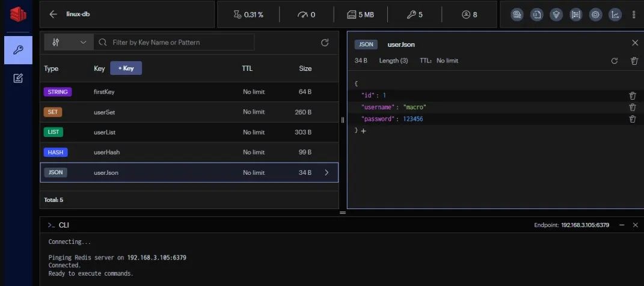The image size is (644, 286).
Task: Click the 260 B size of userSet
Action: [x=303, y=112]
